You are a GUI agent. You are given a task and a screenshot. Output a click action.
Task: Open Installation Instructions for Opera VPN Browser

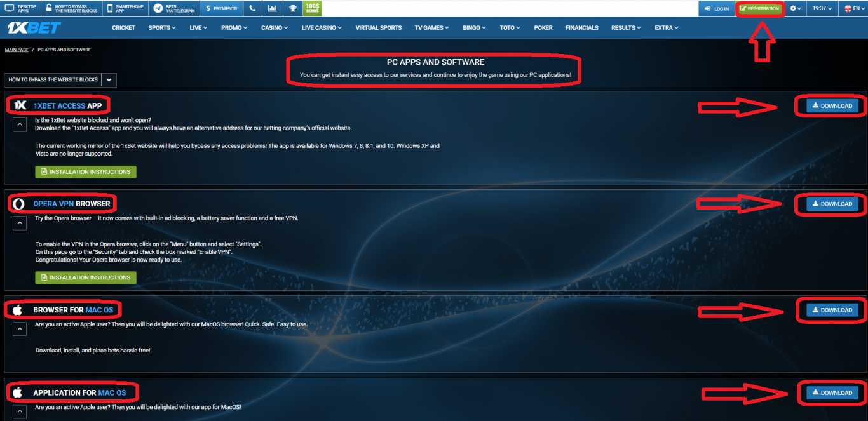(x=86, y=277)
